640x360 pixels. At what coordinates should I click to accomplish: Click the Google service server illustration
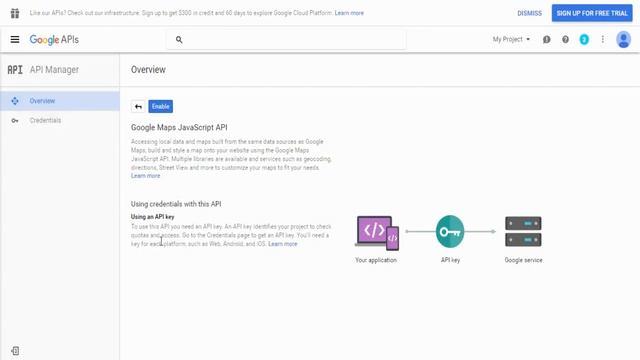[523, 231]
